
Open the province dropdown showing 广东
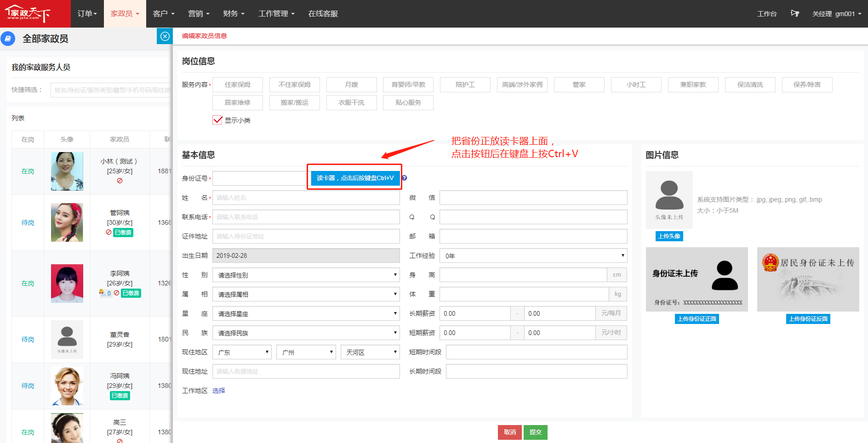[x=242, y=352]
